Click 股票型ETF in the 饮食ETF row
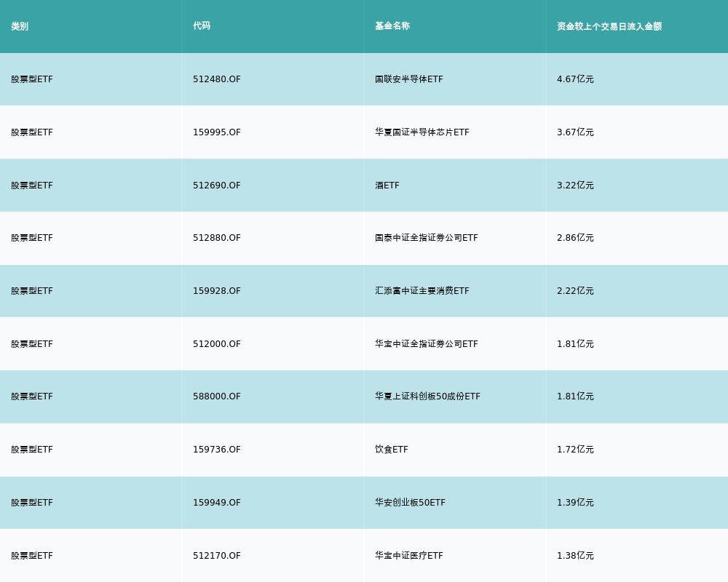 point(32,450)
